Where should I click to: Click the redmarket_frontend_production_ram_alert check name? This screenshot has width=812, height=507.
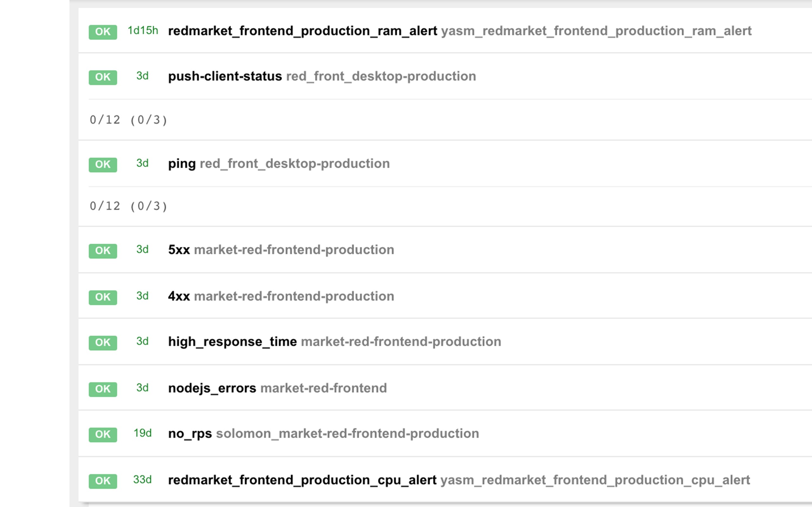click(302, 31)
